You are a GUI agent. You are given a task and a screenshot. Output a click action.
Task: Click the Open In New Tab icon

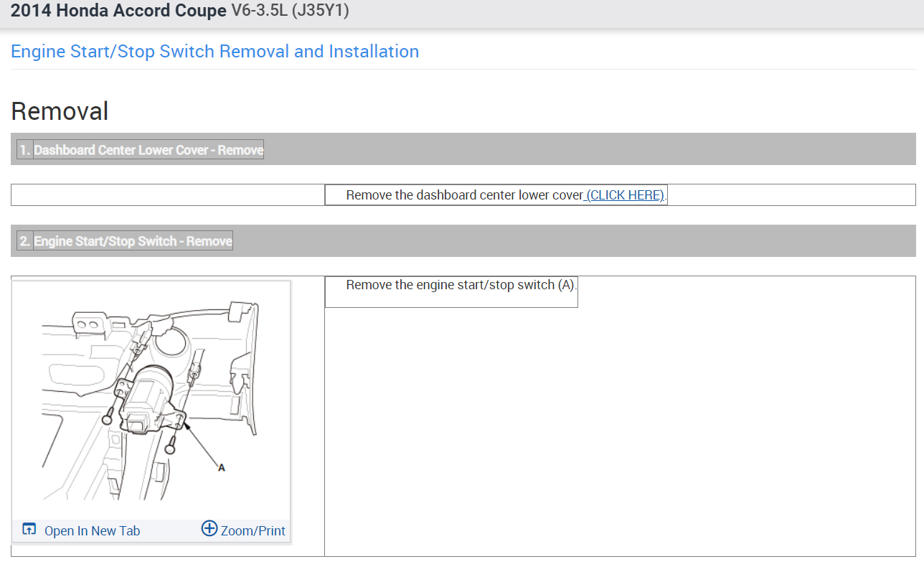(29, 530)
